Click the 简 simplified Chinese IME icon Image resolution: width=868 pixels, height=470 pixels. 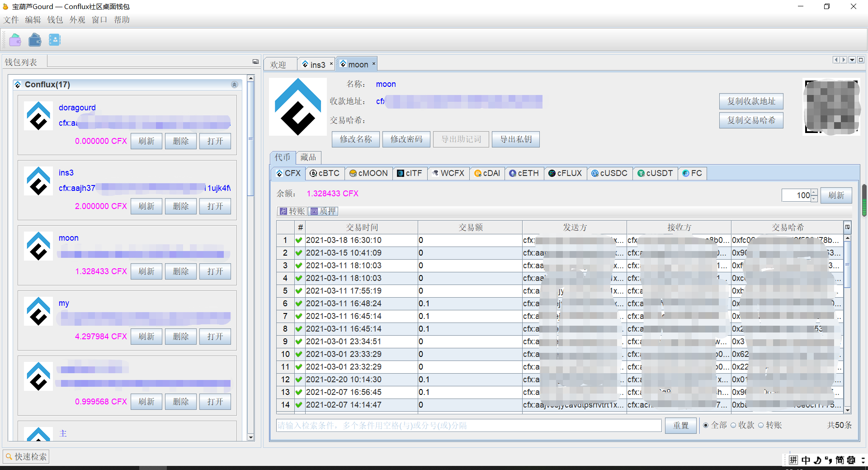tap(840, 460)
